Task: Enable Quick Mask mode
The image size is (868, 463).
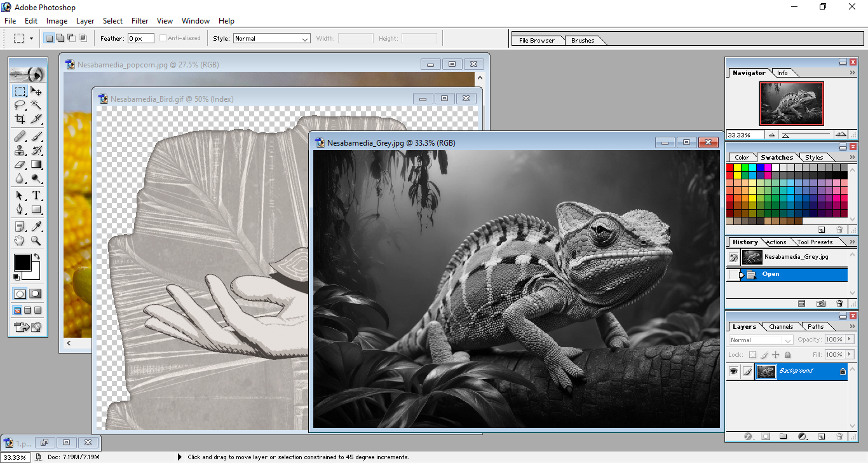Action: tap(36, 294)
